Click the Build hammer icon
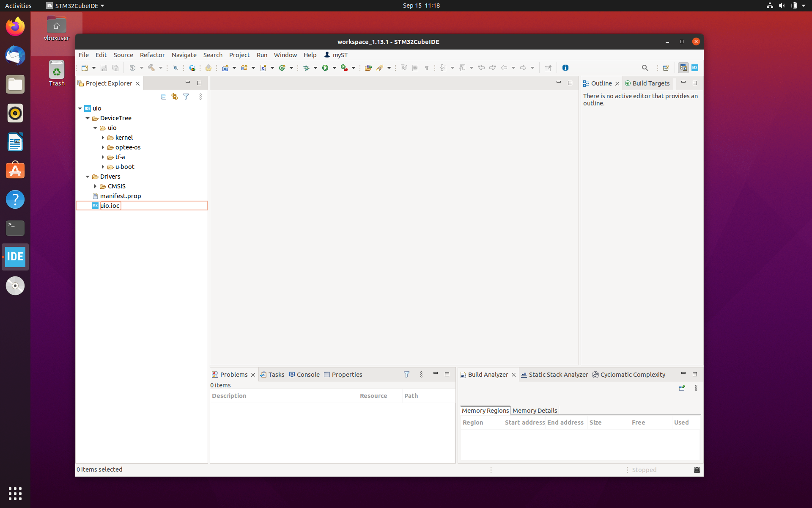 pos(151,68)
